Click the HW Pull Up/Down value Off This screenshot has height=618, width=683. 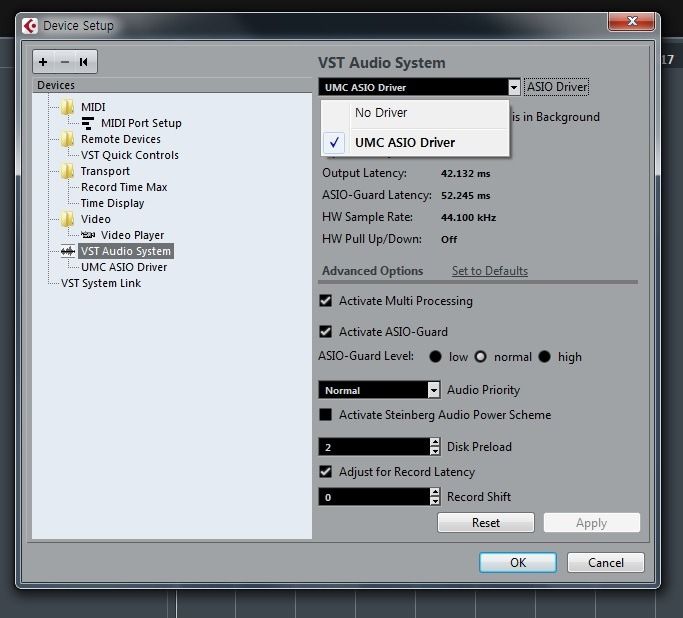click(449, 240)
